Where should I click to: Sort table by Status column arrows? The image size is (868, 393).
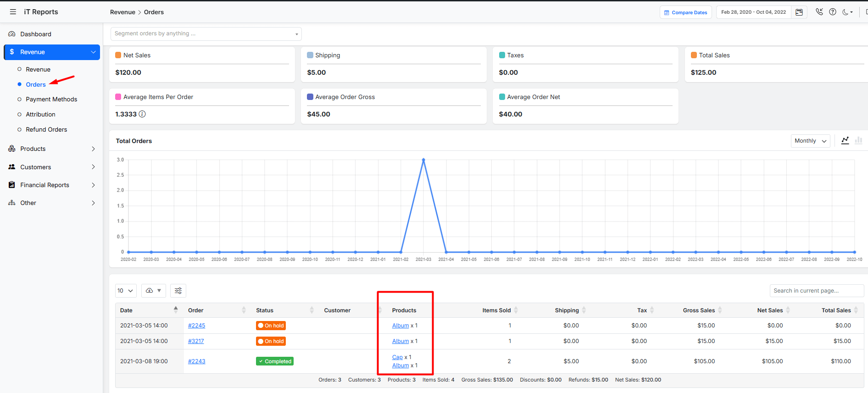click(312, 310)
